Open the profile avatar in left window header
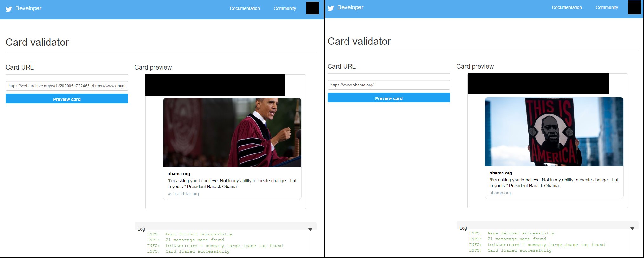 (312, 8)
